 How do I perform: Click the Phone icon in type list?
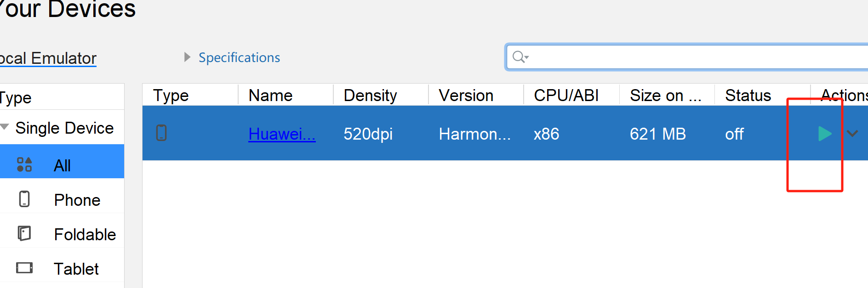tap(24, 199)
